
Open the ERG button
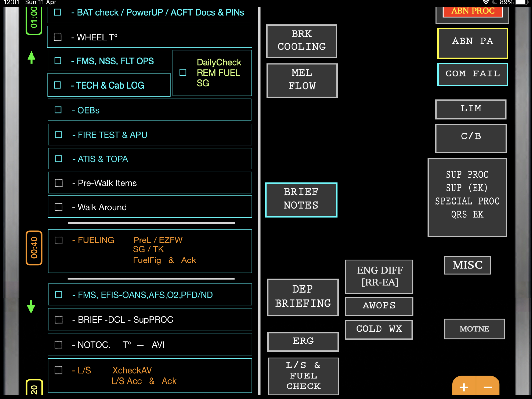[303, 342]
